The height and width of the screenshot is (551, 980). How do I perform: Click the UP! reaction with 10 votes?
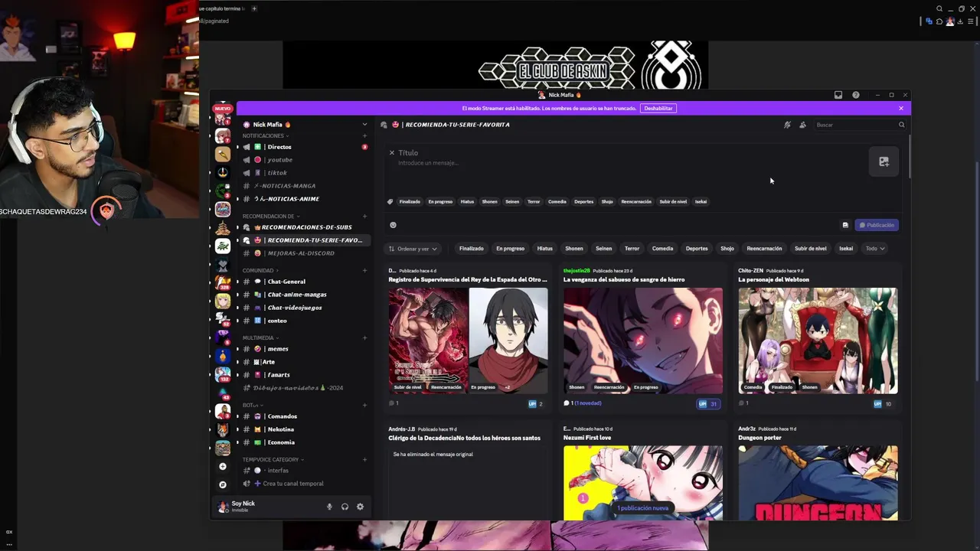point(882,404)
